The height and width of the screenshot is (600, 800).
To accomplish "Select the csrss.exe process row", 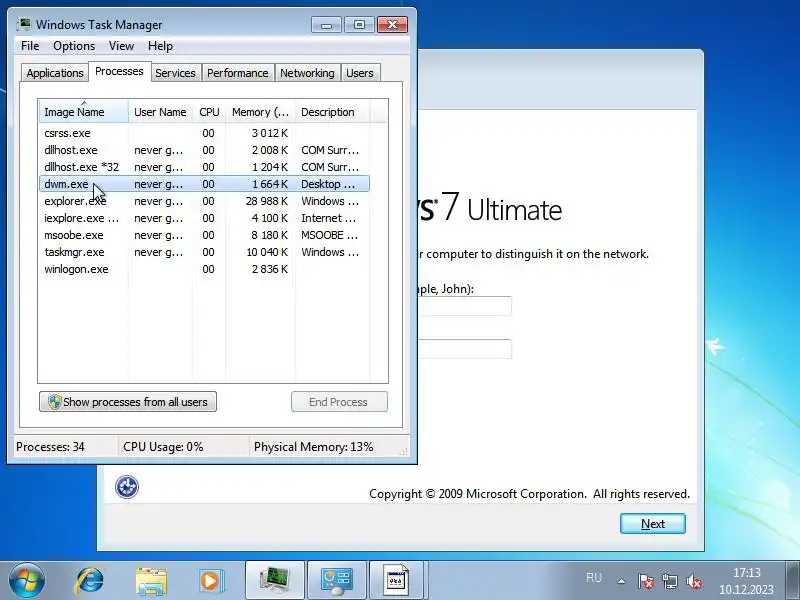I will [204, 133].
